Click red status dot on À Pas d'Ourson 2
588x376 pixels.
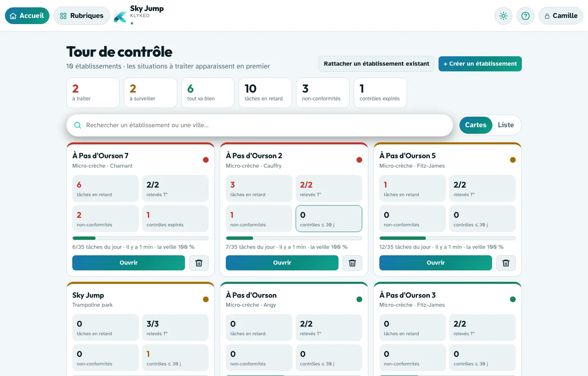(x=359, y=160)
